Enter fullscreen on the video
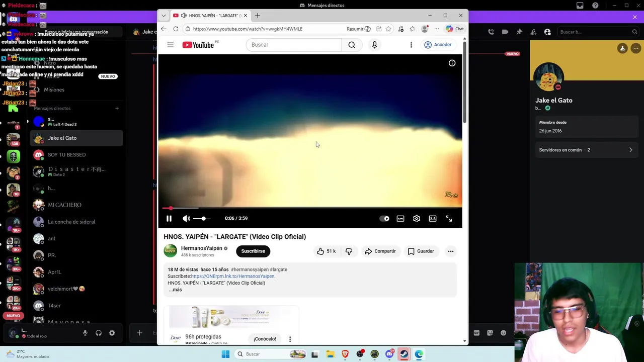Image resolution: width=644 pixels, height=362 pixels. point(449,219)
